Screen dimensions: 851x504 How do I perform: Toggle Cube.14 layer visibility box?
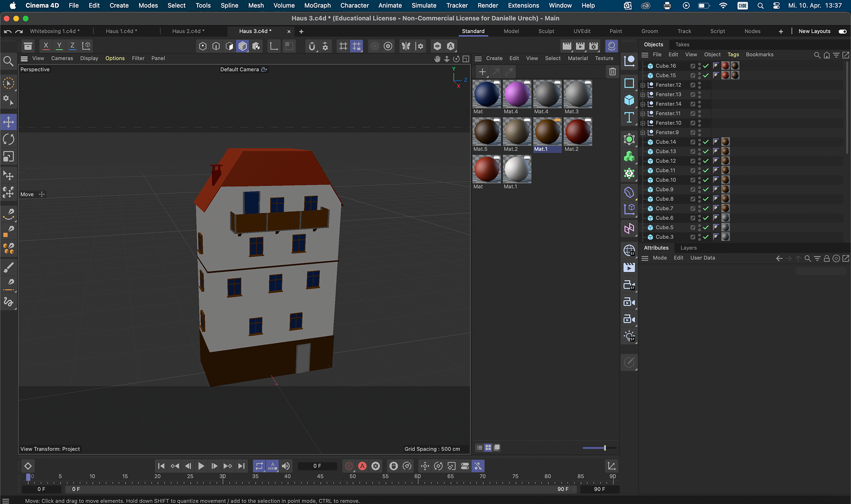pos(693,142)
